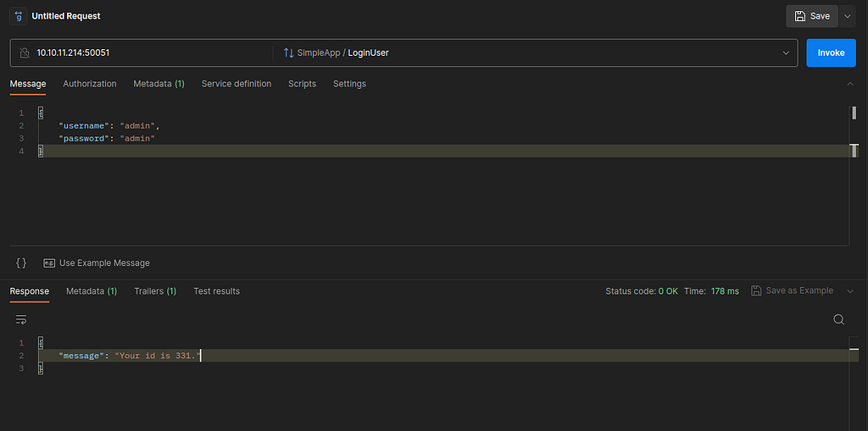Click the method arrows icon beside SimpleApp
Screen dimensions: 868x431
click(x=288, y=53)
